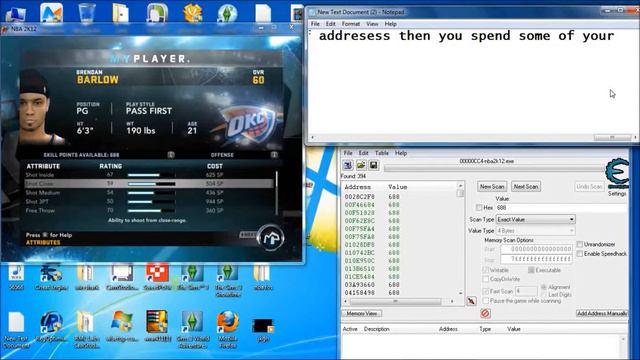Enable the Unrandomizer checkbox
Viewport: 640px width, 360px height.
(580, 244)
